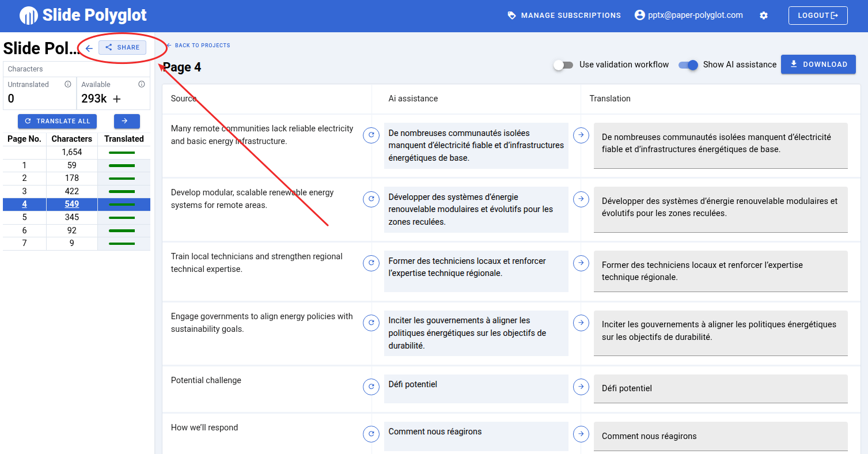
Task: Regenerate AI suggestion for 'Many remote communities' row
Action: point(371,135)
